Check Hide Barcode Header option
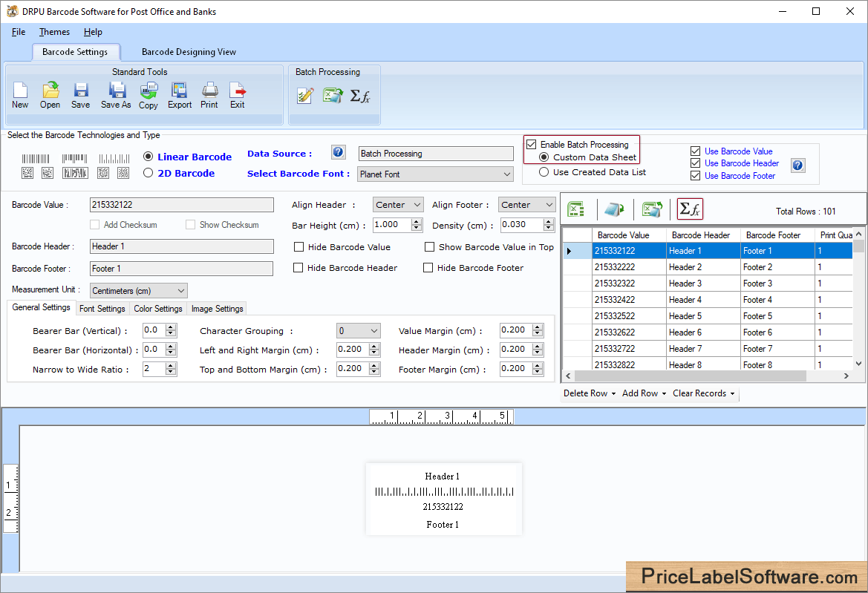868x593 pixels. click(299, 267)
